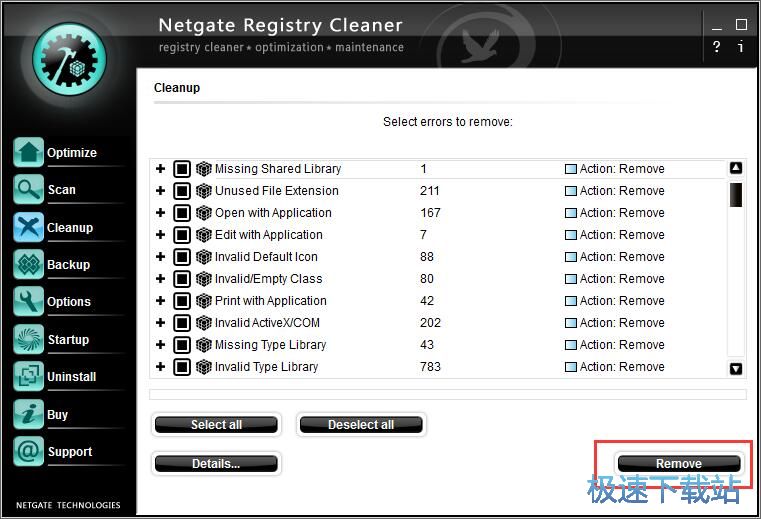Expand Invalid Default Icon entry

[x=161, y=256]
